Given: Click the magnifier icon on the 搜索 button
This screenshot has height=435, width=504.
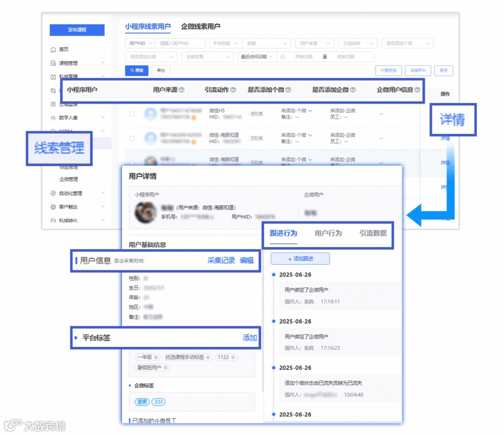Looking at the screenshot, I should [131, 70].
